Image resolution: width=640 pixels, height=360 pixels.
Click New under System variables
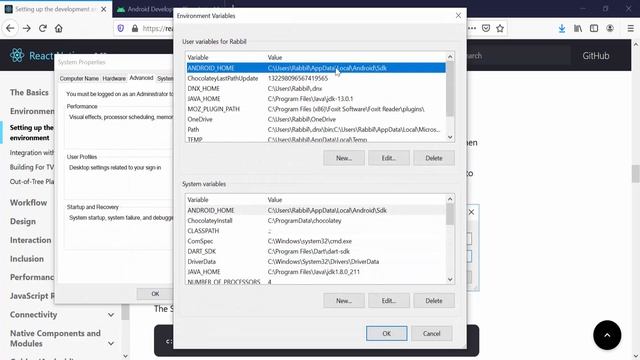coord(344,300)
